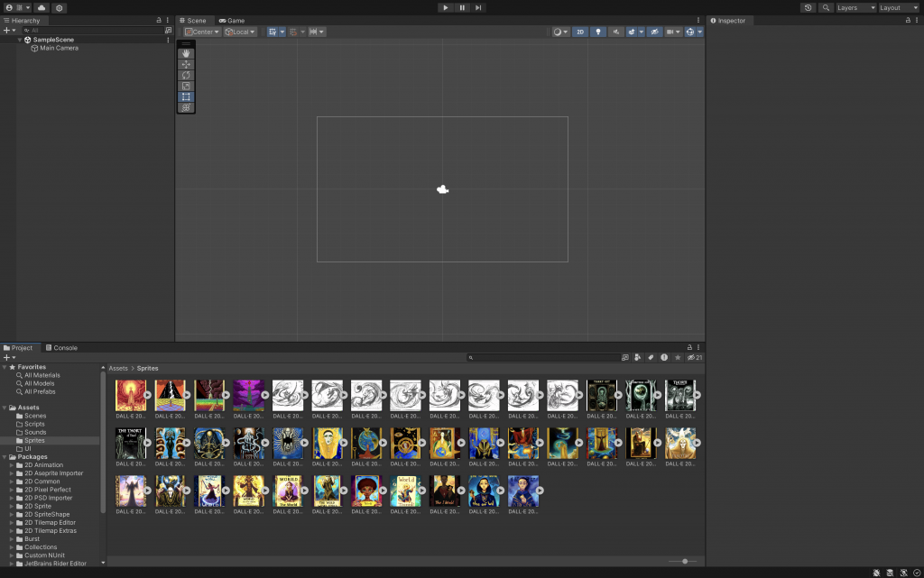The height and width of the screenshot is (578, 924).
Task: Lock the Inspector panel
Action: click(x=908, y=21)
